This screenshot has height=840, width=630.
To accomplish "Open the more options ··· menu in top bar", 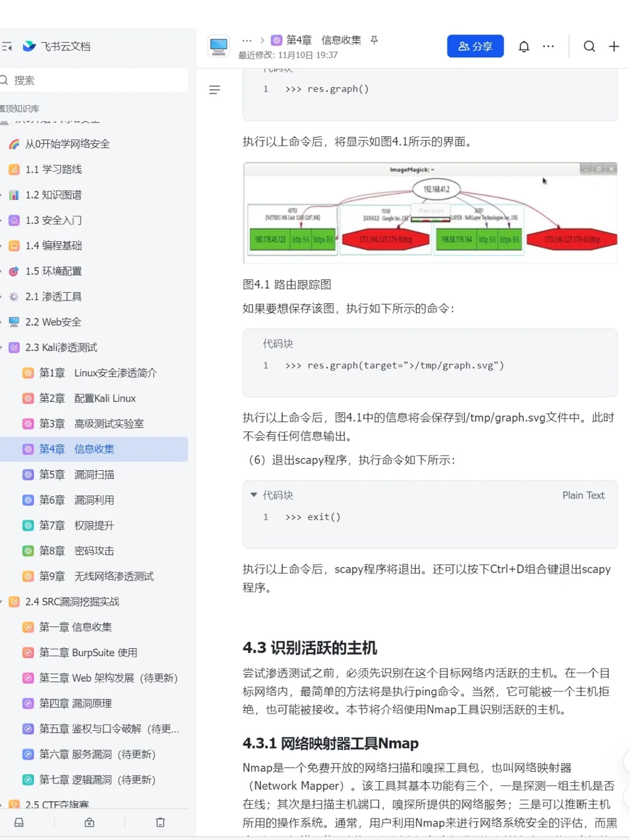I will click(x=548, y=46).
